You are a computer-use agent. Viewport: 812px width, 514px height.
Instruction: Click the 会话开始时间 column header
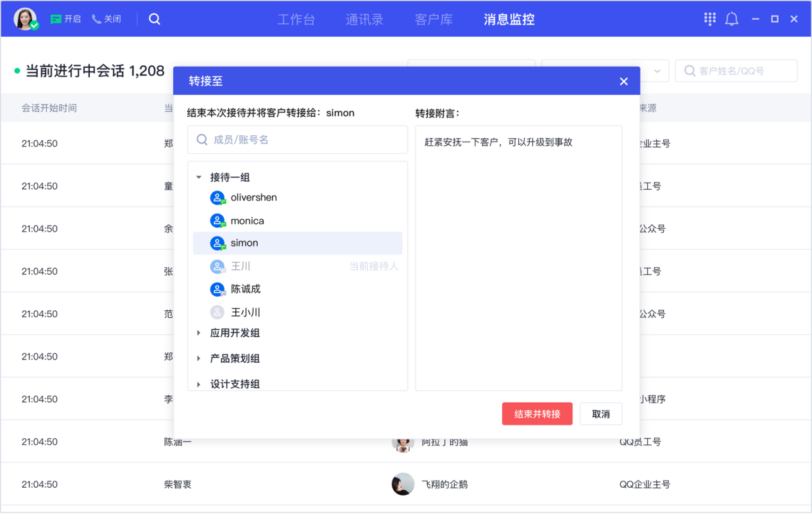[49, 108]
